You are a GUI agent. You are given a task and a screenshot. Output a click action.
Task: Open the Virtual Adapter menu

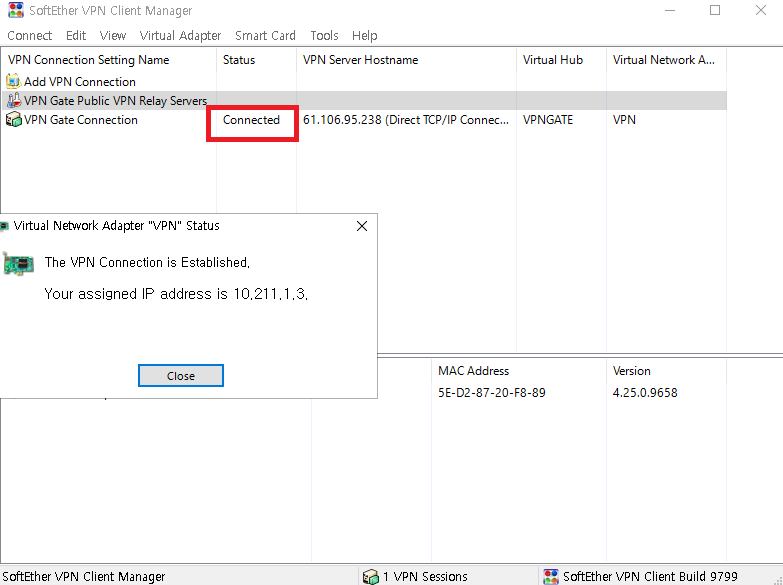180,35
